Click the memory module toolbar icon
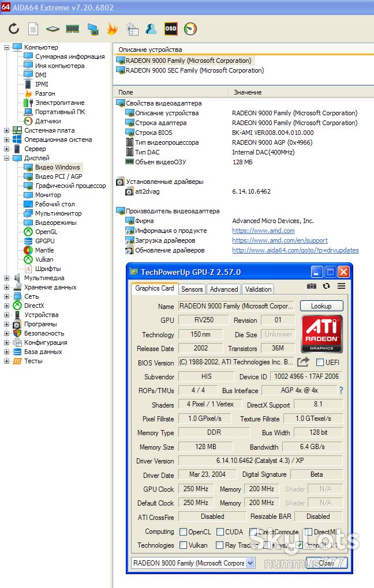 (73, 28)
